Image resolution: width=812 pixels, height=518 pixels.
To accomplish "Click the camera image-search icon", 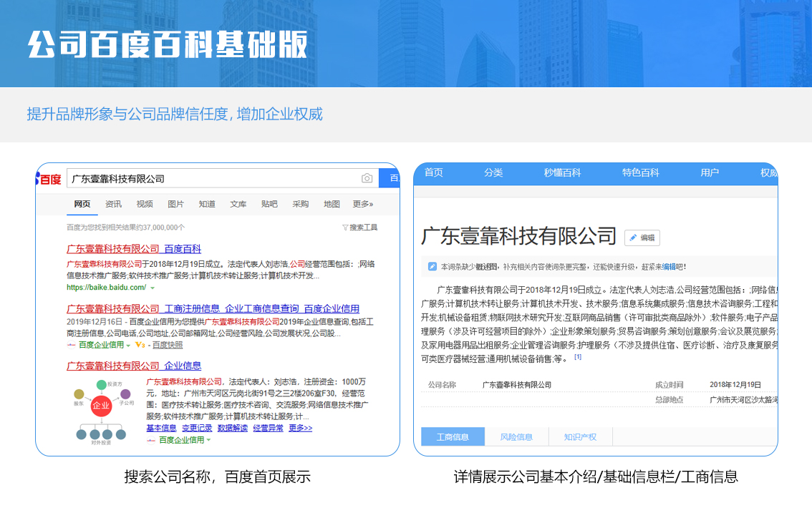I will click(367, 178).
